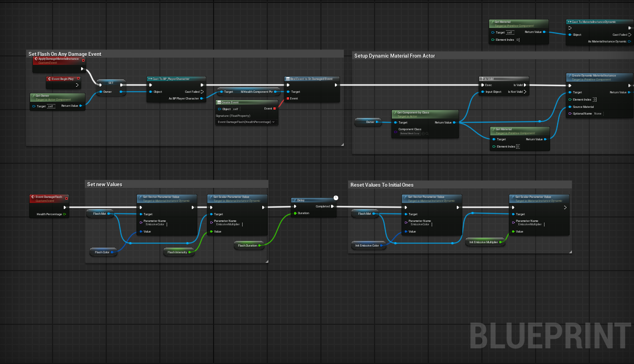Click Bind Event node's red Event input pin
Image resolution: width=634 pixels, height=364 pixels.
point(288,98)
